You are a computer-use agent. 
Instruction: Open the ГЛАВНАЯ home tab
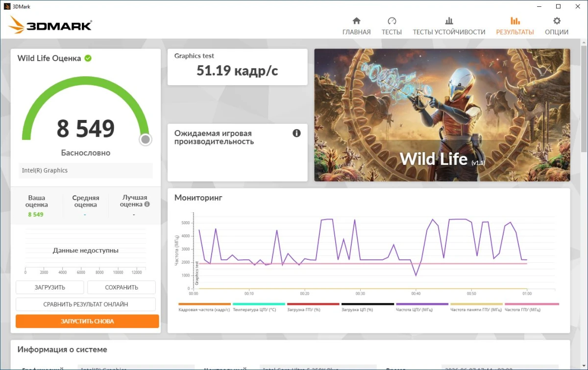(356, 26)
